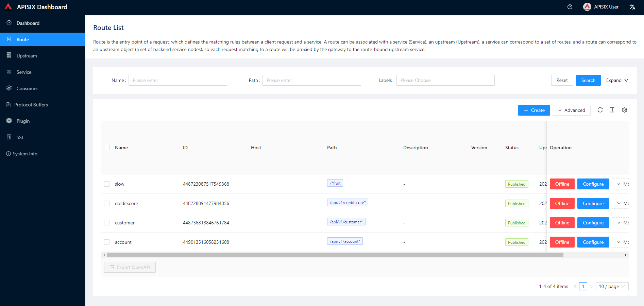The height and width of the screenshot is (306, 644).
Task: Click the Path search input field
Action: (311, 80)
